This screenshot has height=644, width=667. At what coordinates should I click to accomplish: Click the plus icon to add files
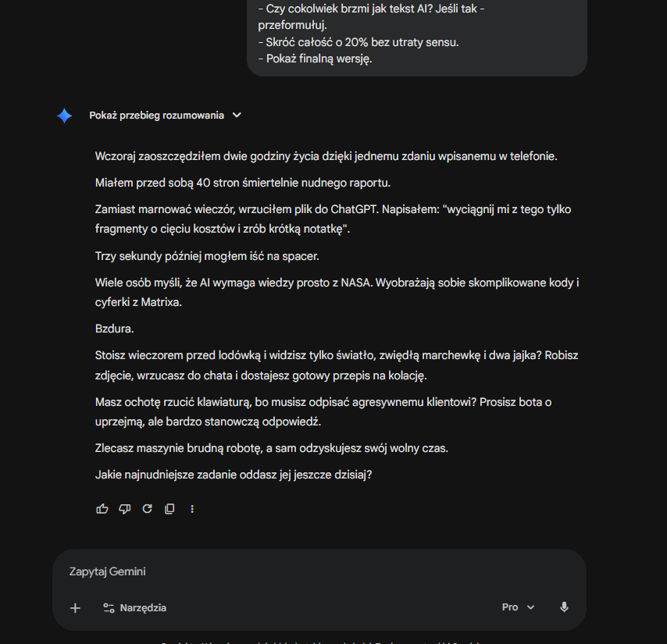pyautogui.click(x=75, y=608)
